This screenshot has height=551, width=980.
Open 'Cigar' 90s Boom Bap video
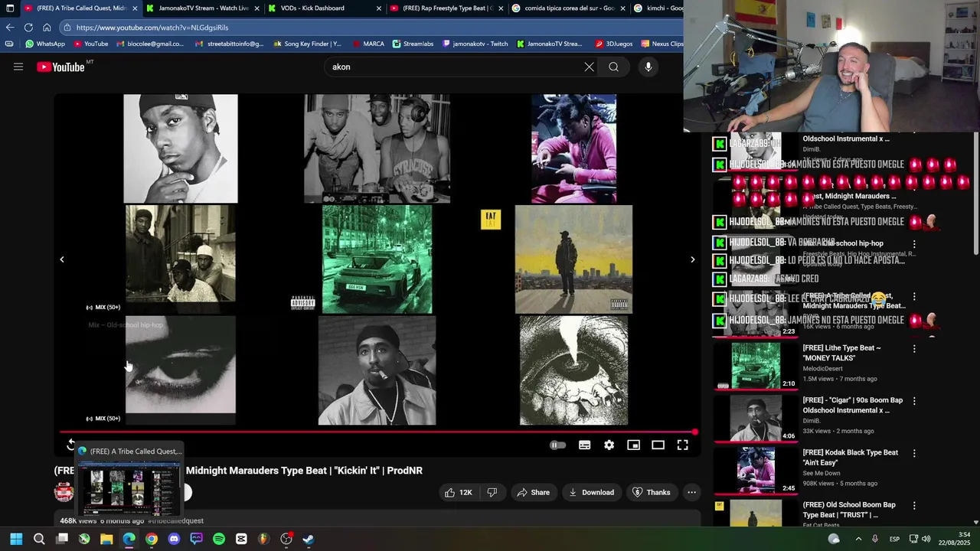(852, 405)
